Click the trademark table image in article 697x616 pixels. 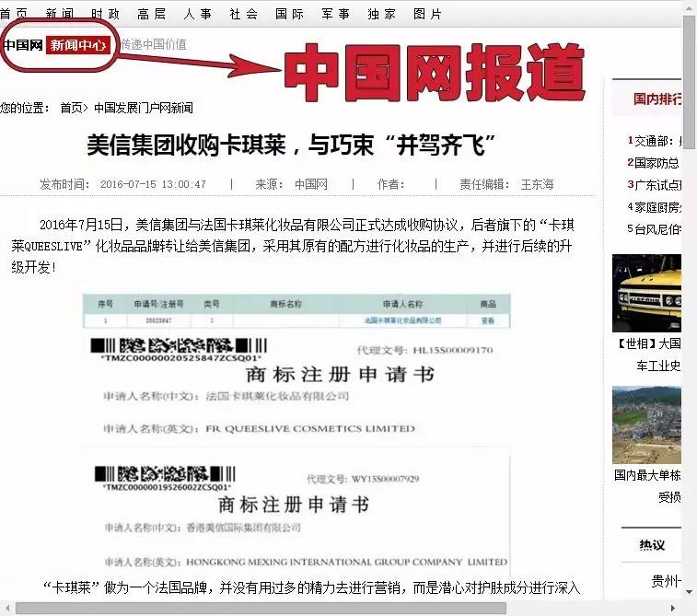click(296, 311)
